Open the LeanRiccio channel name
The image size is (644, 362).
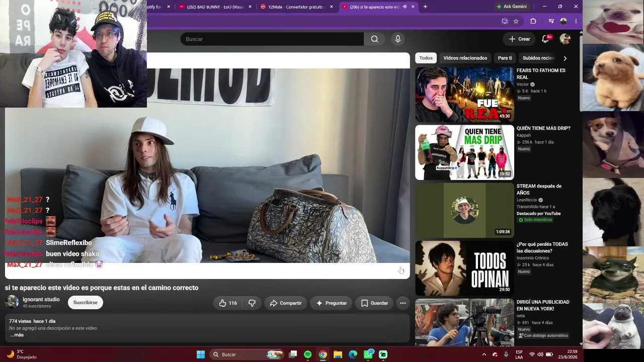coord(527,200)
